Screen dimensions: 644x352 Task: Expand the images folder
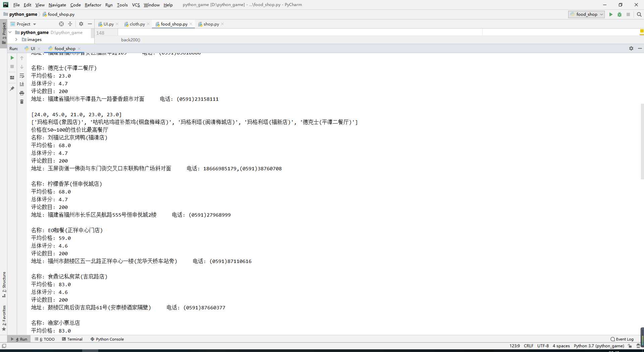point(16,39)
